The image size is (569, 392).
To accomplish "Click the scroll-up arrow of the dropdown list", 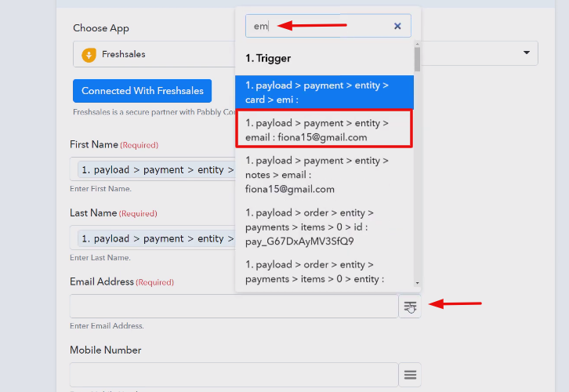I will [x=417, y=44].
